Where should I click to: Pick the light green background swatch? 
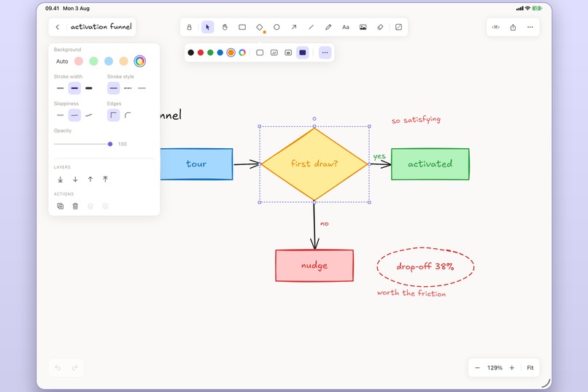(x=94, y=61)
